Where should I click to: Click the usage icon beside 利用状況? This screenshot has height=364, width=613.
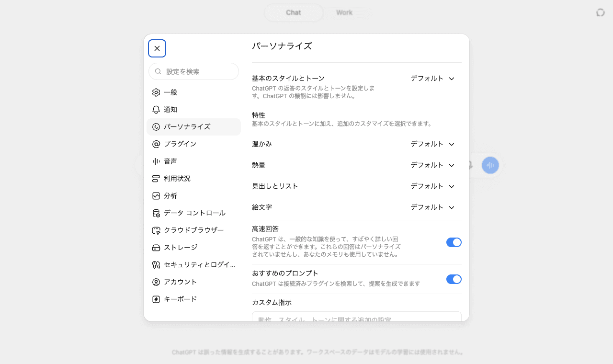pos(156,179)
